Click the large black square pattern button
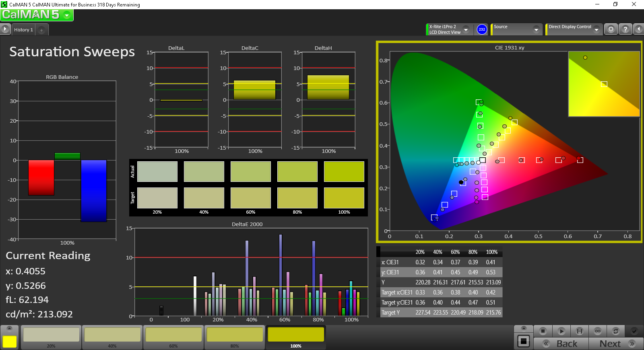644x350 pixels. (523, 341)
